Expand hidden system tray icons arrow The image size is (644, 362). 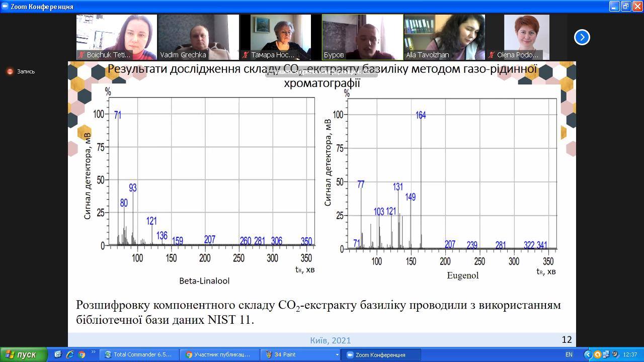[x=587, y=354]
